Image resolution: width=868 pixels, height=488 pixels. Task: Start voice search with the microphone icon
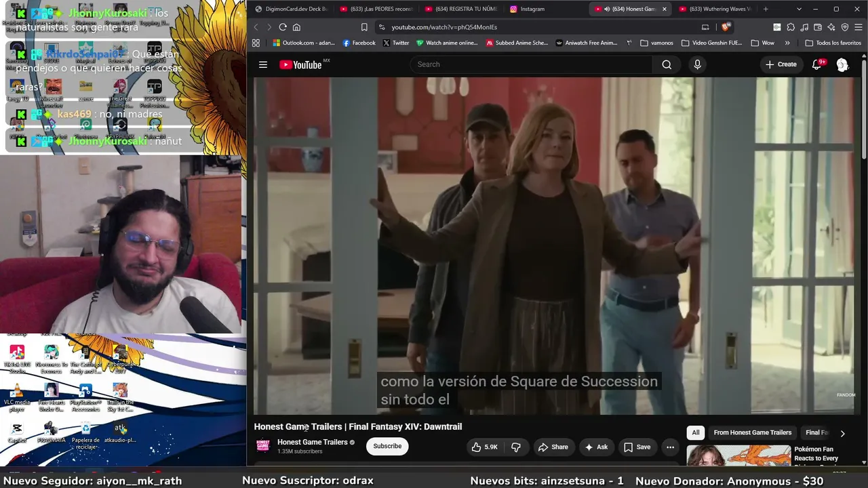click(697, 64)
